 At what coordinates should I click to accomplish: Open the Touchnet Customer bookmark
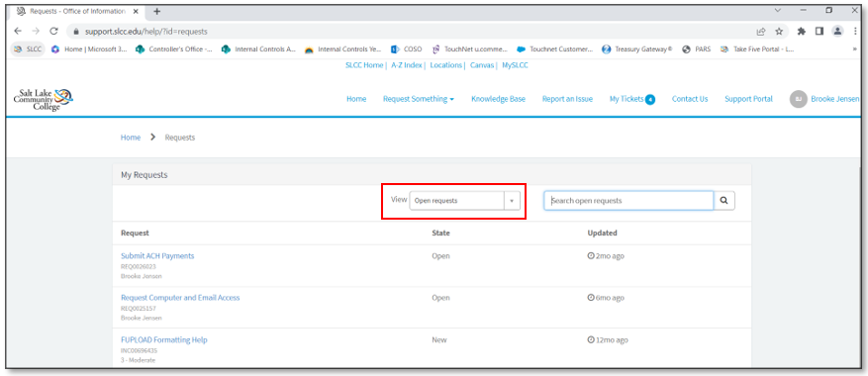tap(555, 48)
